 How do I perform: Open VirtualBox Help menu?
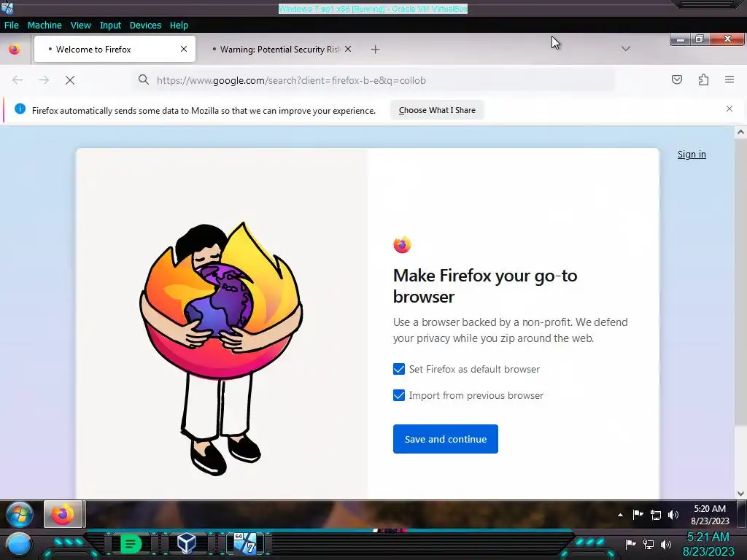[x=179, y=26]
